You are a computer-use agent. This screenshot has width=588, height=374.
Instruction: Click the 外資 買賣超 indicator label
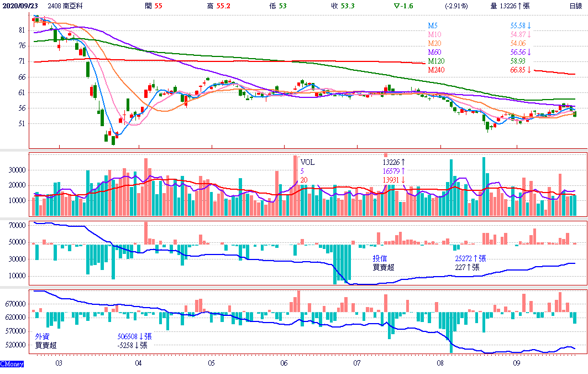pyautogui.click(x=45, y=340)
